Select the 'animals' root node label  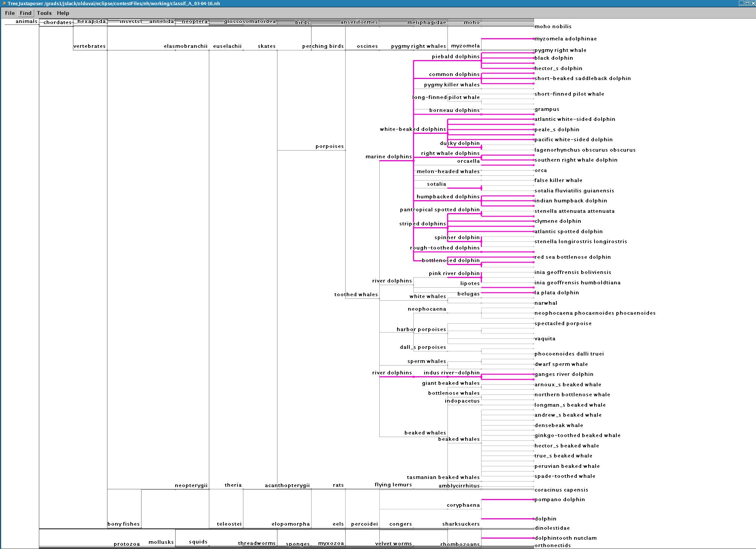[x=26, y=22]
